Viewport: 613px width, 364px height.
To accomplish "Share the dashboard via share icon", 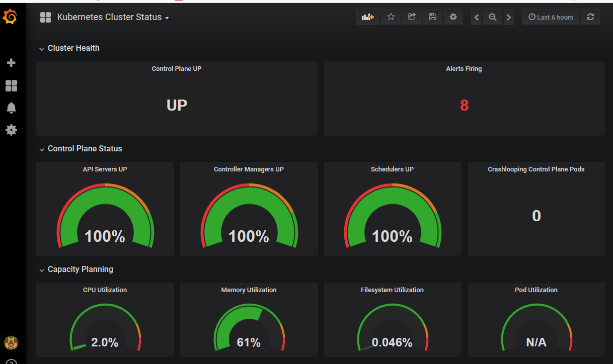I will [411, 17].
